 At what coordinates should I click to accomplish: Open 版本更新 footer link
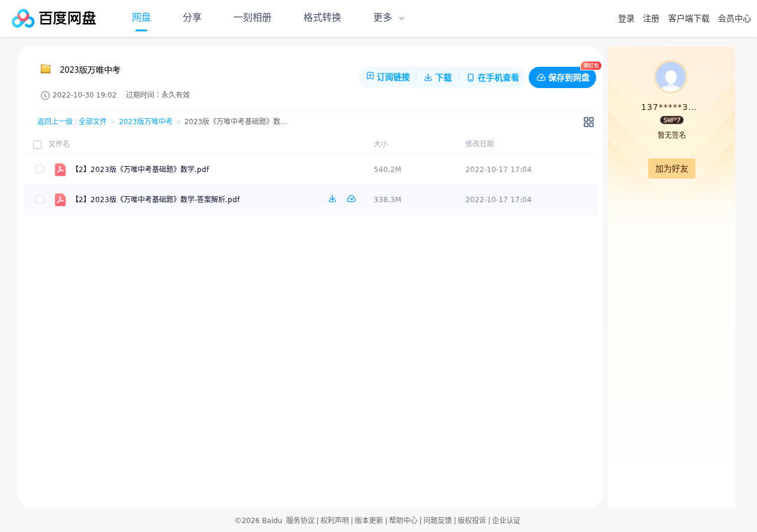[x=369, y=521]
